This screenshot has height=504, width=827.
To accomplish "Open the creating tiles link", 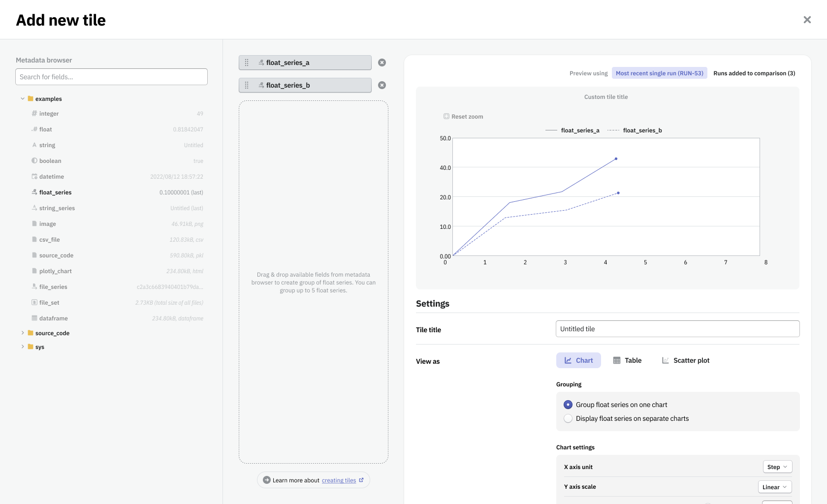I will pos(339,480).
